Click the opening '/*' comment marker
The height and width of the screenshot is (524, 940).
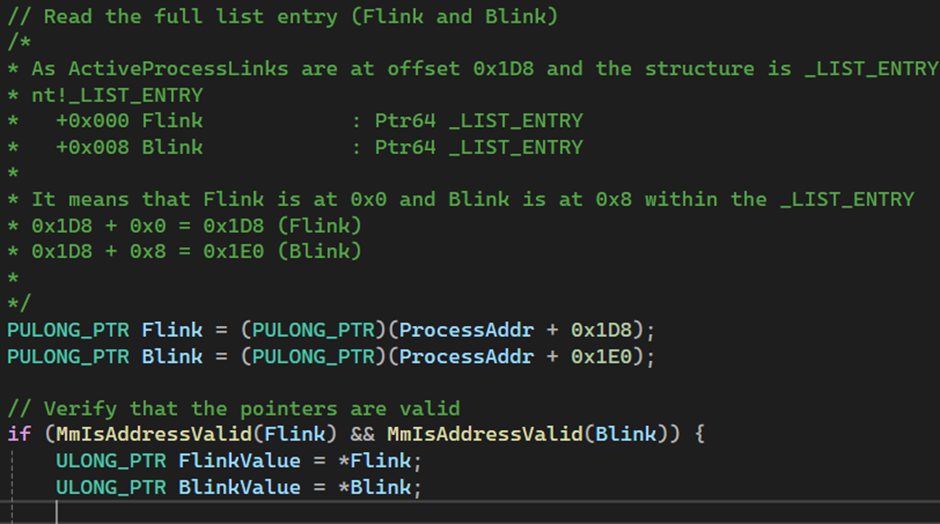tap(18, 42)
